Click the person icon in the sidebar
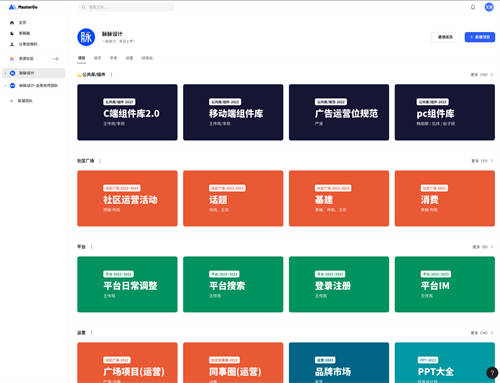The image size is (500, 383). [x=12, y=44]
